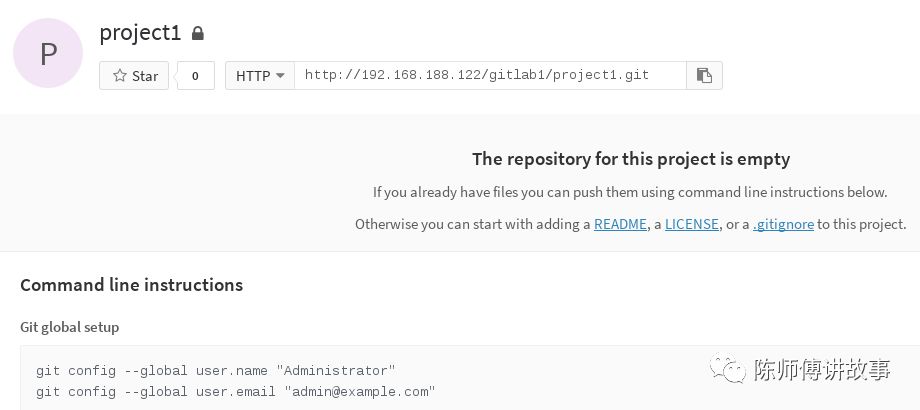The image size is (920, 410).
Task: Click the git config user.name command line
Action: click(x=216, y=370)
